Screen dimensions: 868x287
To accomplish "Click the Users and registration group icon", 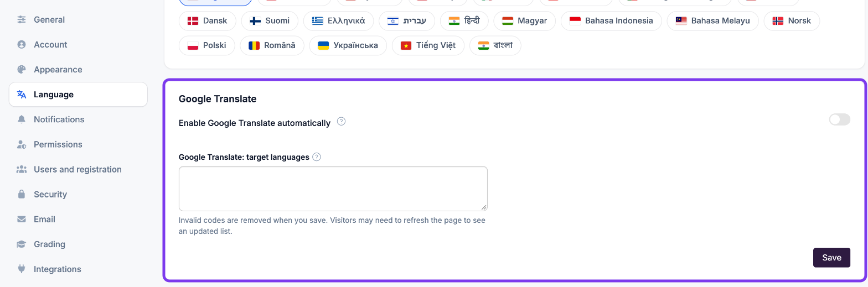I will [x=22, y=169].
